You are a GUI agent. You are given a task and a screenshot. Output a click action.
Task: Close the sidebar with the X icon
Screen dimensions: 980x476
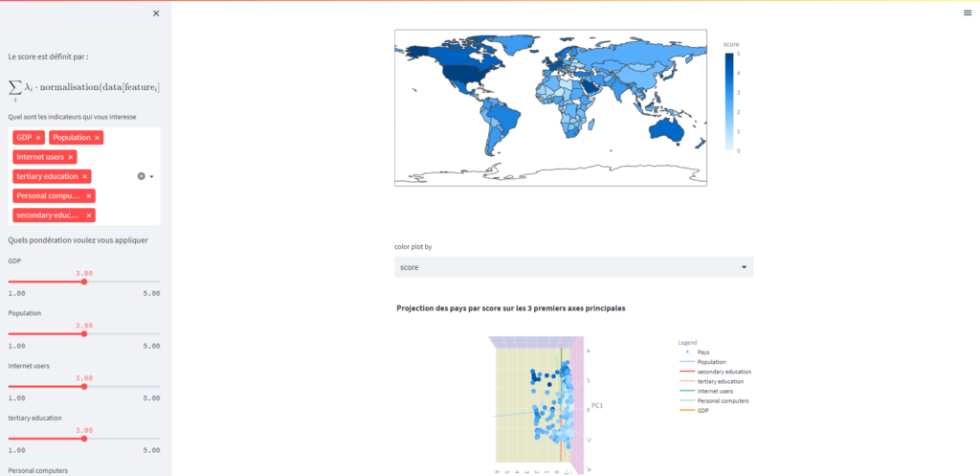156,13
